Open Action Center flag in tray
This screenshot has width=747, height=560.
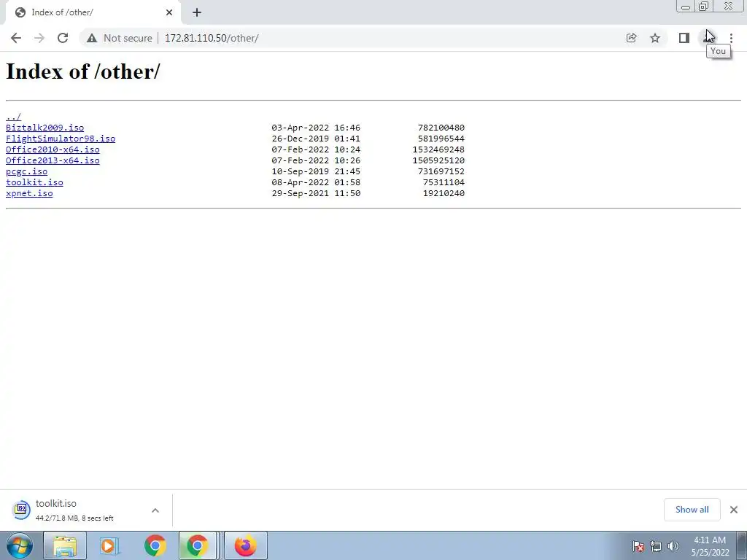638,546
